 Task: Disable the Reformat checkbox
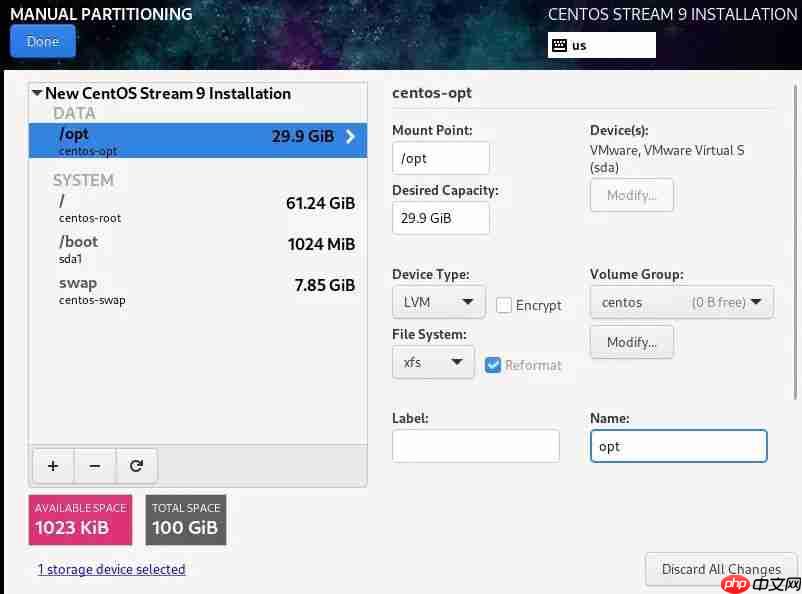493,365
